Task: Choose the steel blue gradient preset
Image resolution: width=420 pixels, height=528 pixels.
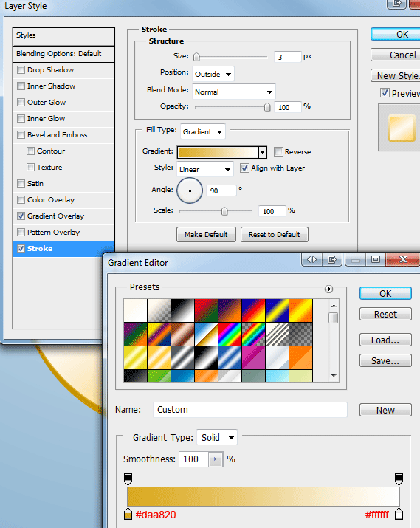Action: (x=230, y=357)
